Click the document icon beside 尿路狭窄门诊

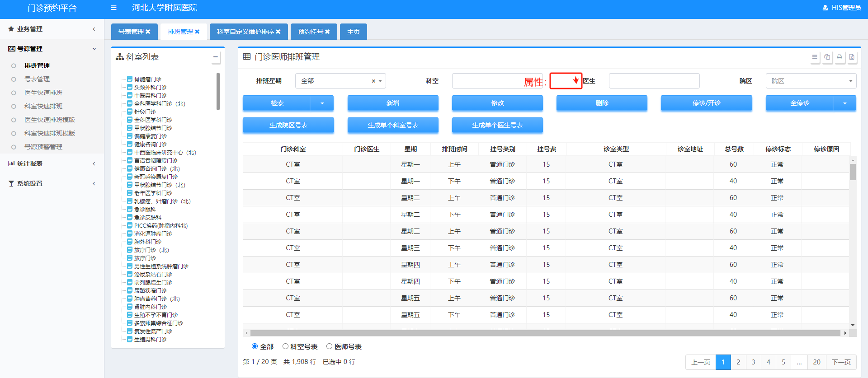130,290
